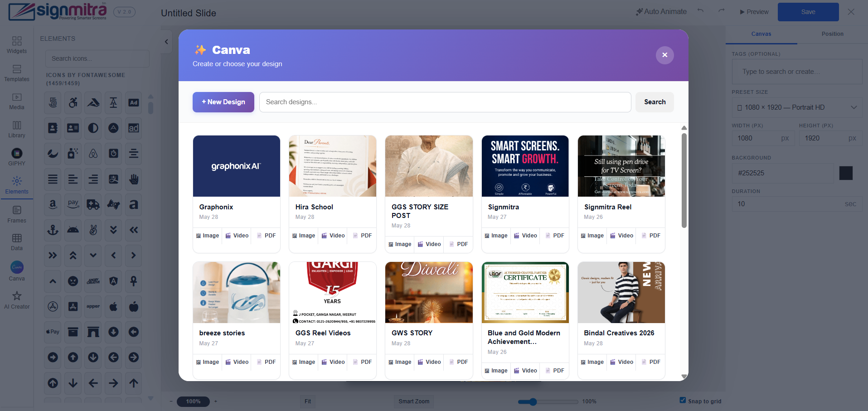Close the Canva dialog with the round X
This screenshot has height=411, width=868.
664,55
